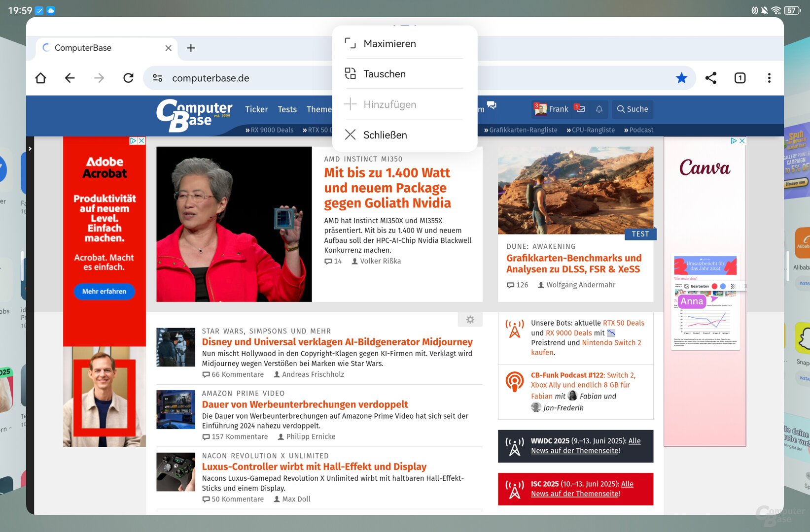Open messages inbox envelope icon
810x532 pixels.
pos(580,109)
